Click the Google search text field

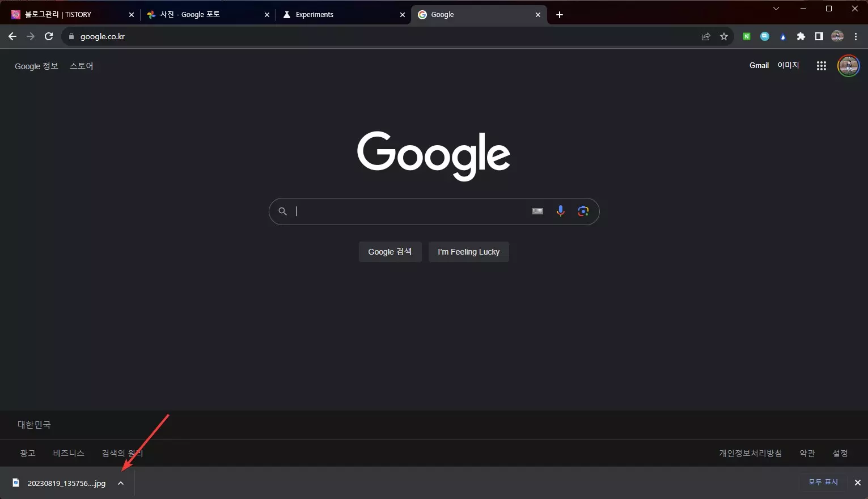pyautogui.click(x=410, y=212)
